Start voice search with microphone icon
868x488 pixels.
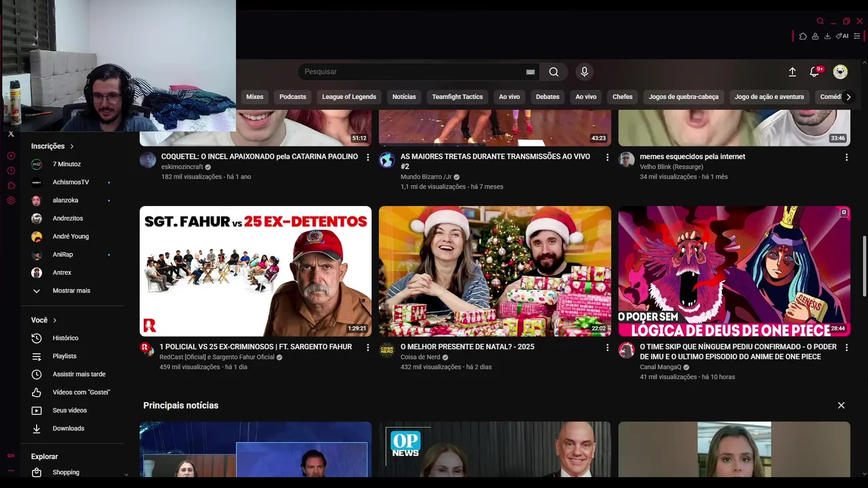(585, 72)
